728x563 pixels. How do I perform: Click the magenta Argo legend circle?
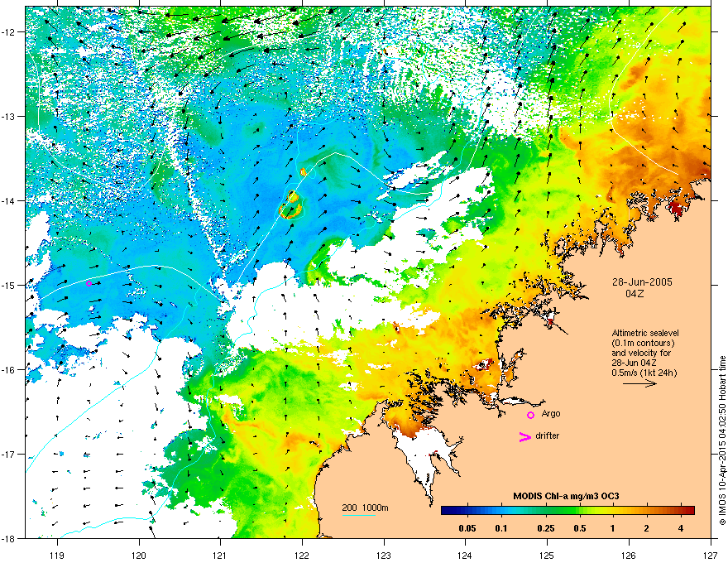530,415
